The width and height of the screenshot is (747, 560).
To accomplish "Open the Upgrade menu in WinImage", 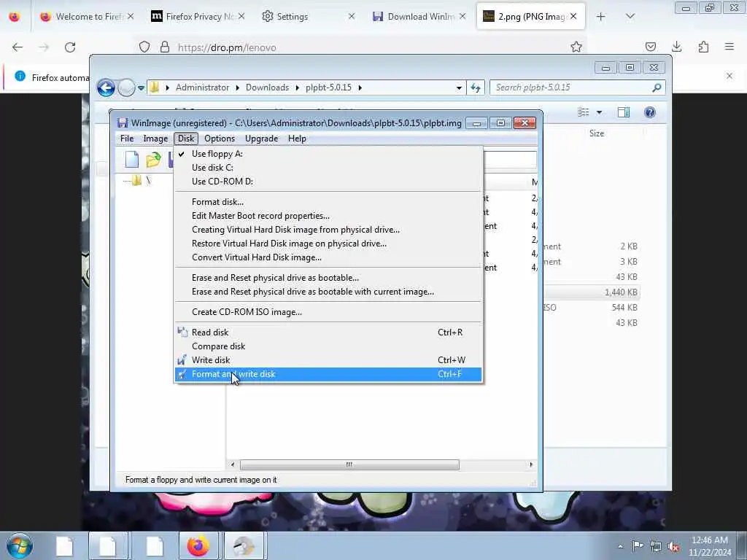I will pyautogui.click(x=261, y=139).
